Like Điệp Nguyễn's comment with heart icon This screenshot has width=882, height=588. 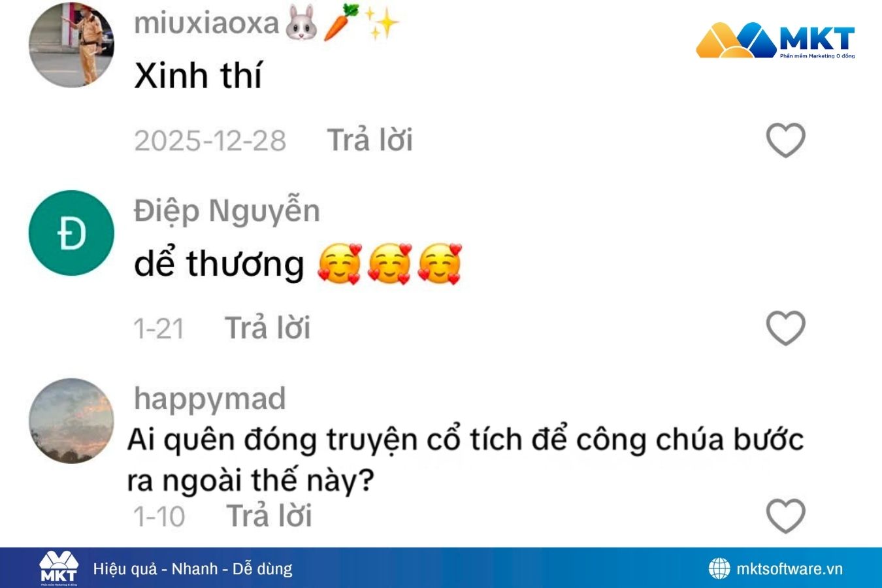pyautogui.click(x=785, y=328)
